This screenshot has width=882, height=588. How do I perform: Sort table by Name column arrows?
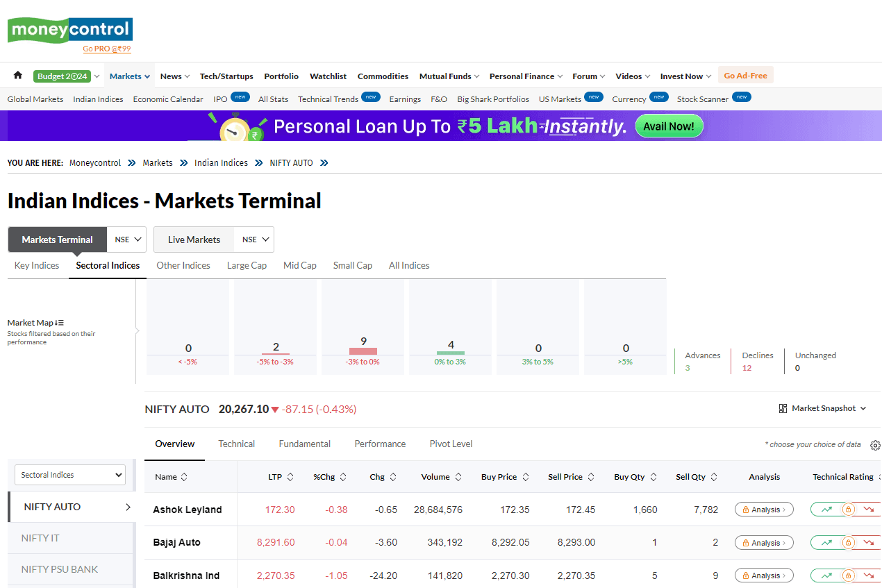pyautogui.click(x=184, y=477)
